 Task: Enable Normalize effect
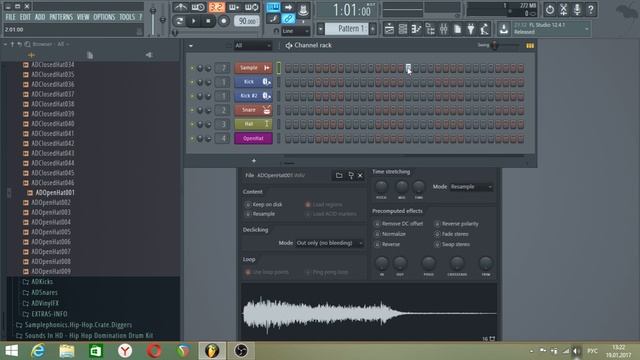click(377, 234)
